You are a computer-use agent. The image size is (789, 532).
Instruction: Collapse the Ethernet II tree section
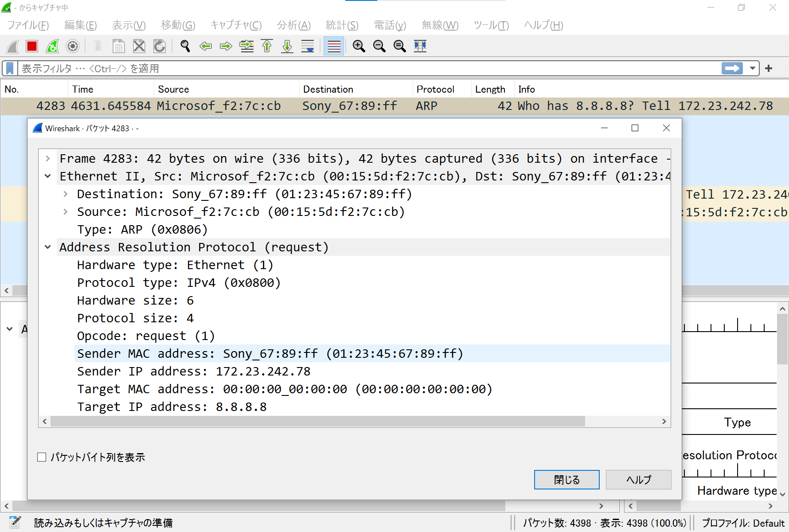pyautogui.click(x=48, y=176)
